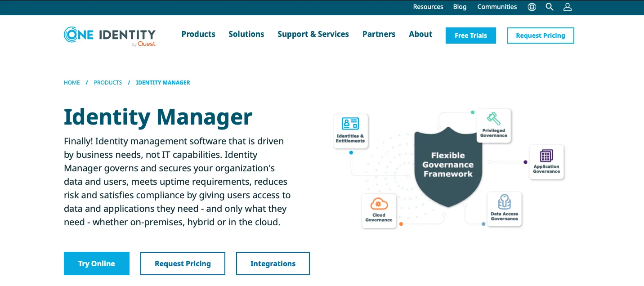Open the Communities link
This screenshot has height=286, width=644.
[497, 7]
